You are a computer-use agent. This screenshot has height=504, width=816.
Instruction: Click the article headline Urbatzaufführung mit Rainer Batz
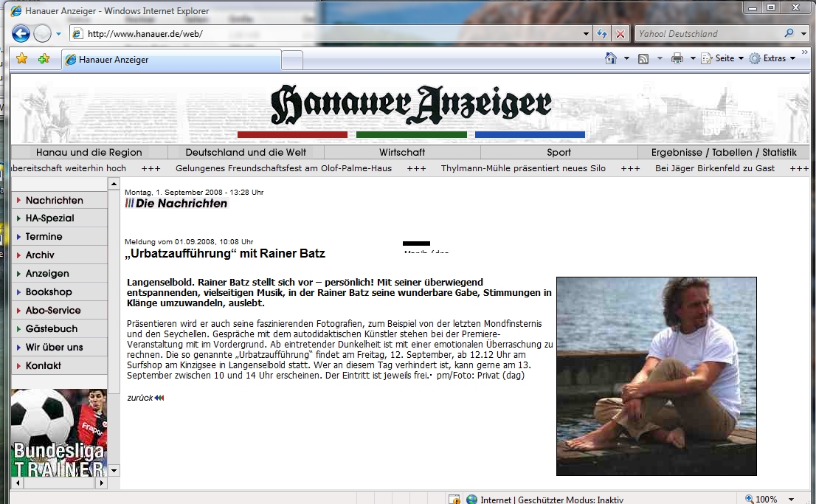(x=225, y=254)
